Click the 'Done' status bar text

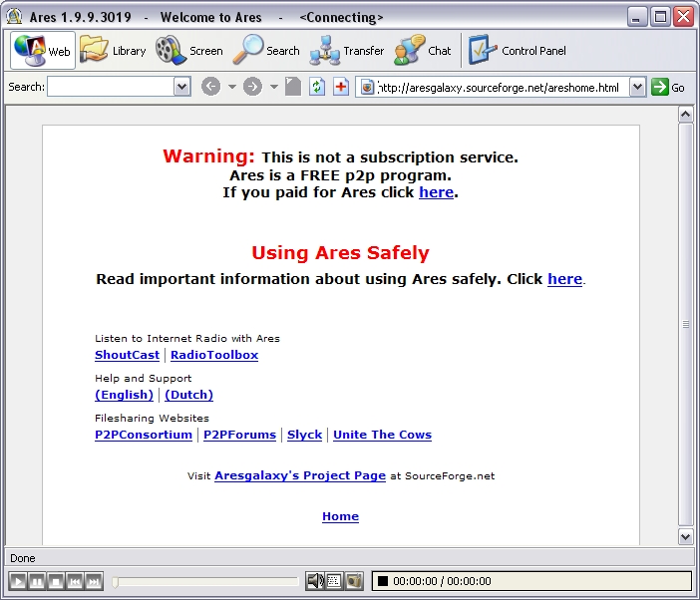[22, 558]
